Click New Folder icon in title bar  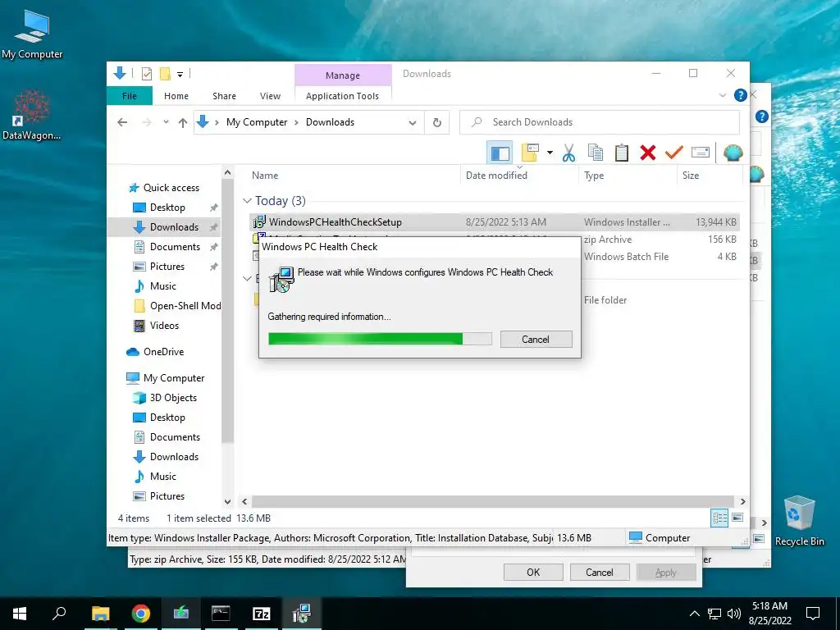coord(165,74)
